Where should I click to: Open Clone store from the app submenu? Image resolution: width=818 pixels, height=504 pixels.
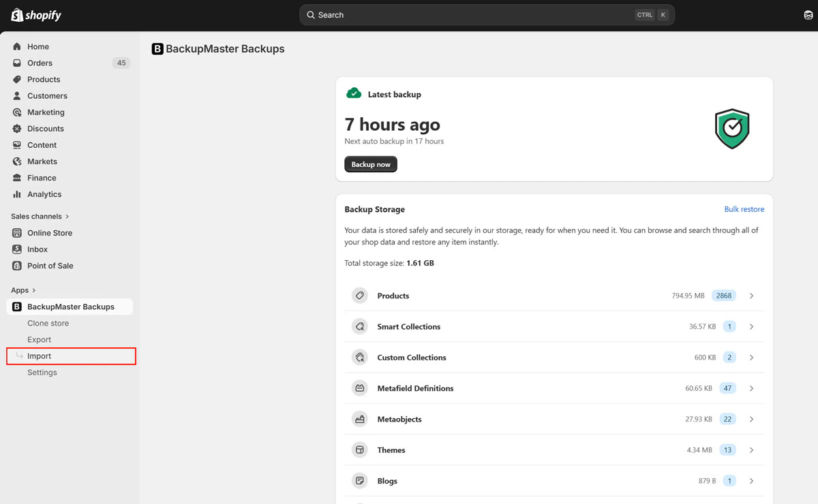pyautogui.click(x=48, y=323)
